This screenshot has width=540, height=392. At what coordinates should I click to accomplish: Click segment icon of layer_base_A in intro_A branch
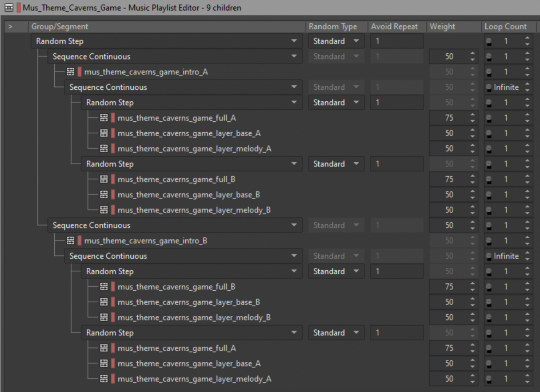click(104, 133)
